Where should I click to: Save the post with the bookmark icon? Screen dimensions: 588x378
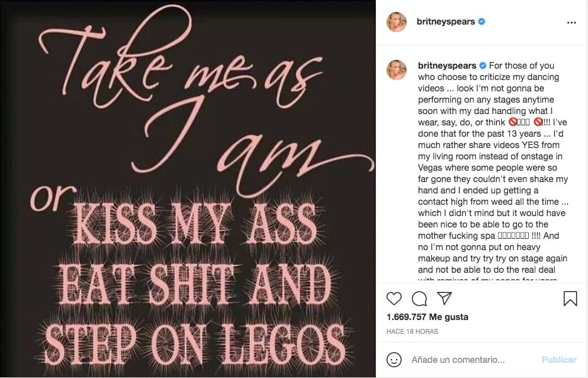pos(570,298)
